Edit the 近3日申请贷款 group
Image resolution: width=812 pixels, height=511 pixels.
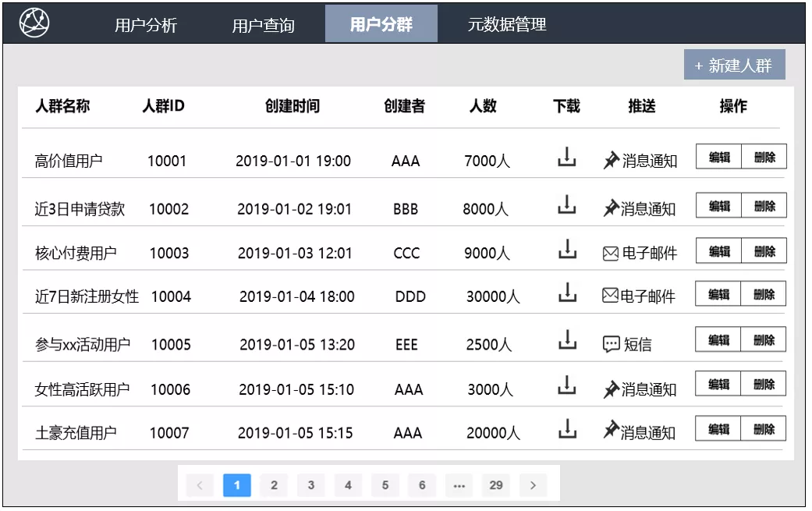pos(718,205)
